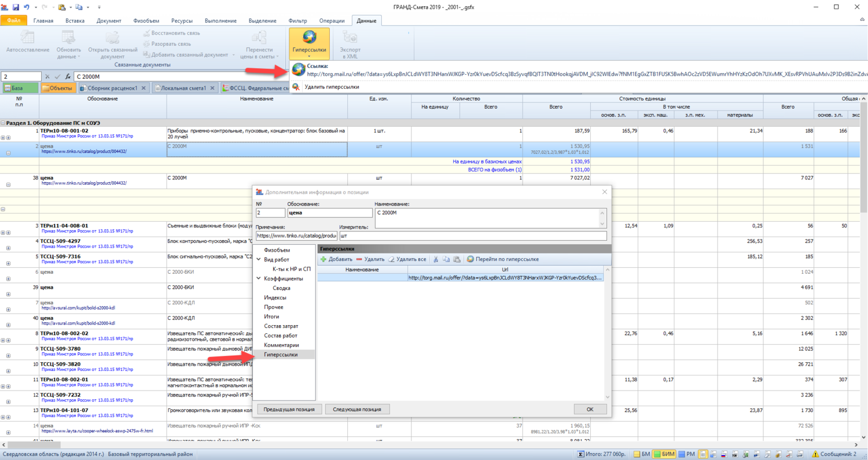The height and width of the screenshot is (460, 868).
Task: Click the undo arrow in quick access toolbar
Action: [27, 7]
